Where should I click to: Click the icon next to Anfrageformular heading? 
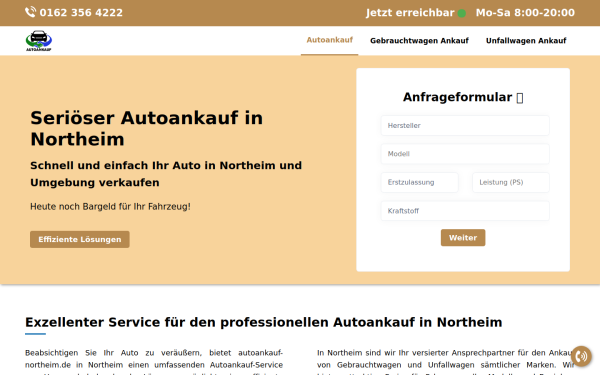click(x=520, y=98)
